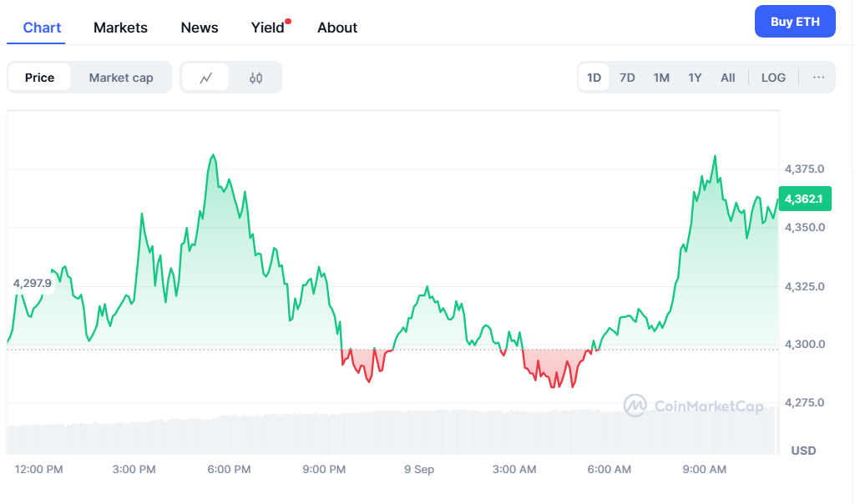Select the 1Y time range
The height and width of the screenshot is (504, 855).
tap(695, 78)
